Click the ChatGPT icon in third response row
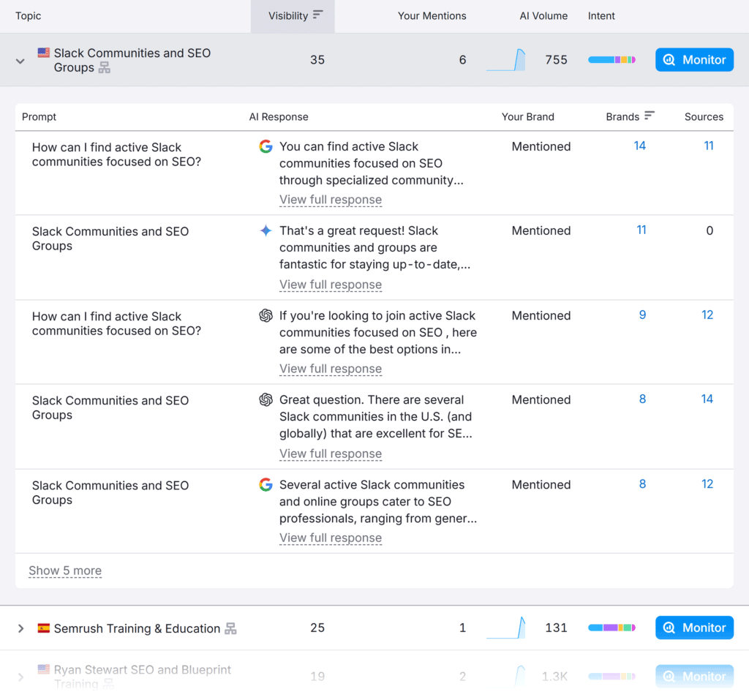This screenshot has width=749, height=700. pyautogui.click(x=266, y=315)
